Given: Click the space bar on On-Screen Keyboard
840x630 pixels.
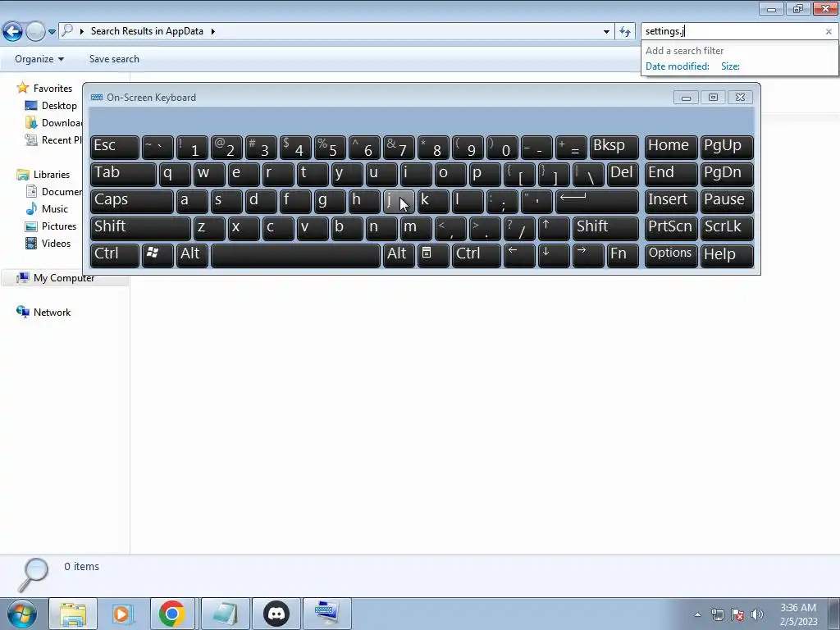Looking at the screenshot, I should coord(295,256).
